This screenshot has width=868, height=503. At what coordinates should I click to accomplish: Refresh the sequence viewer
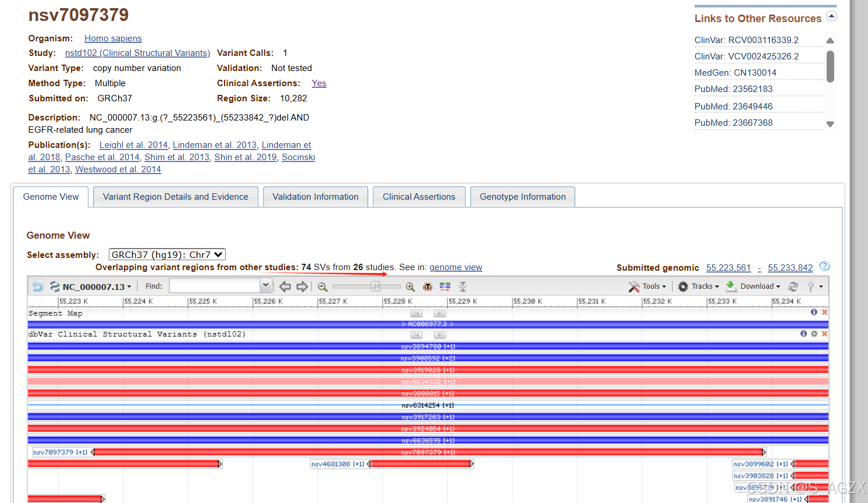click(x=793, y=286)
